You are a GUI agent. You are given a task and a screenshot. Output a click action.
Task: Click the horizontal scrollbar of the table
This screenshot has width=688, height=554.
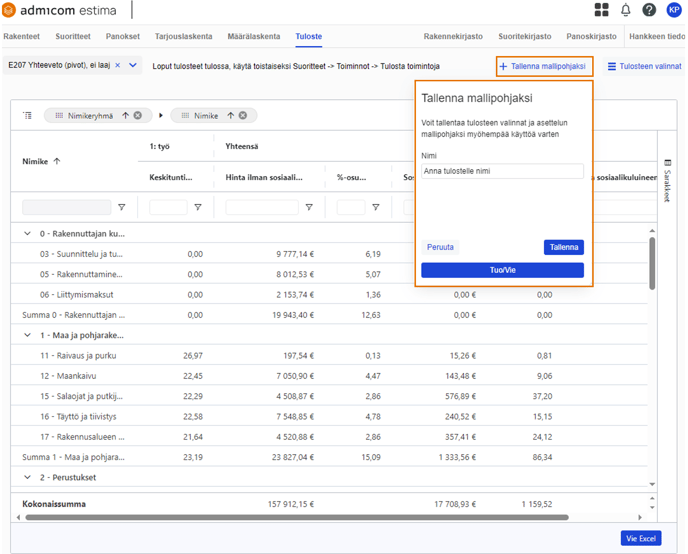pyautogui.click(x=297, y=517)
